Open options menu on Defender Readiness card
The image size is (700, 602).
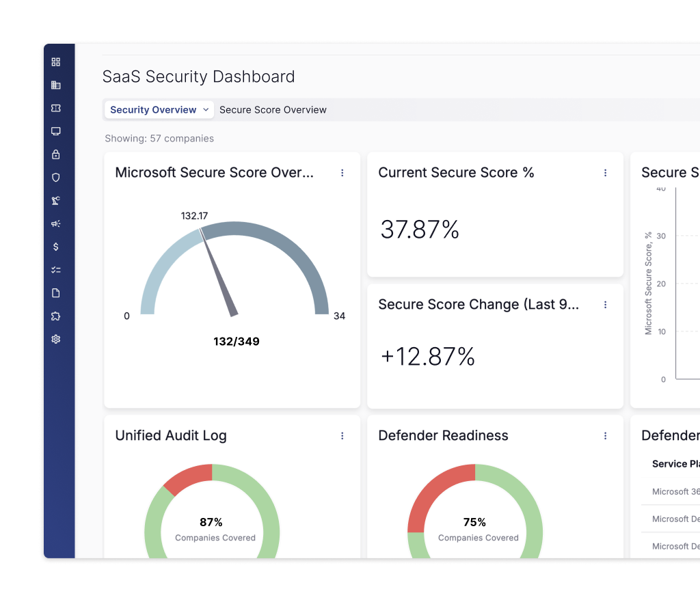coord(606,435)
